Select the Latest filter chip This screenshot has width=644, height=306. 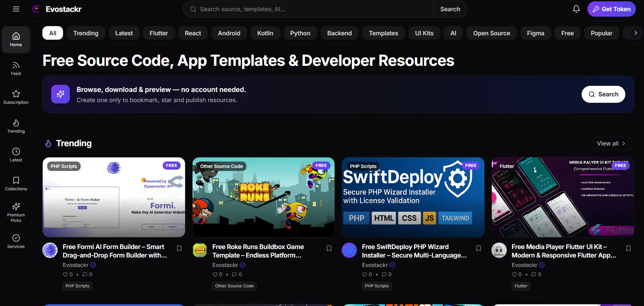[x=124, y=33]
